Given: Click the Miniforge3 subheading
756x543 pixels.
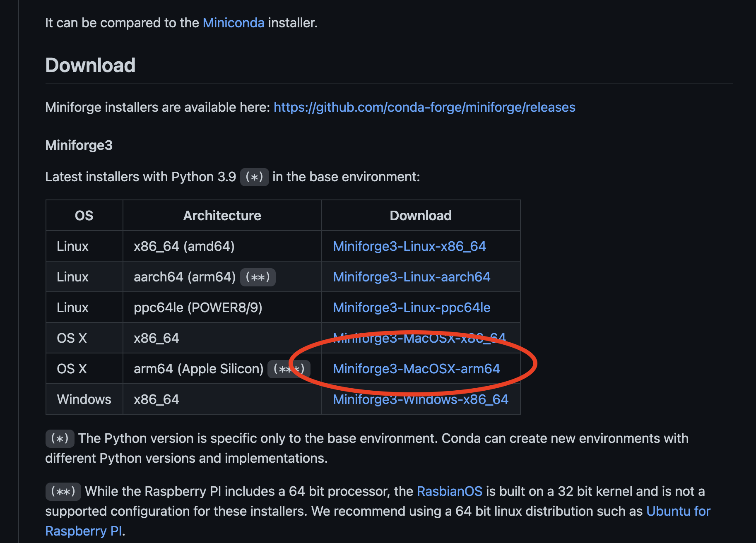Looking at the screenshot, I should click(x=79, y=145).
